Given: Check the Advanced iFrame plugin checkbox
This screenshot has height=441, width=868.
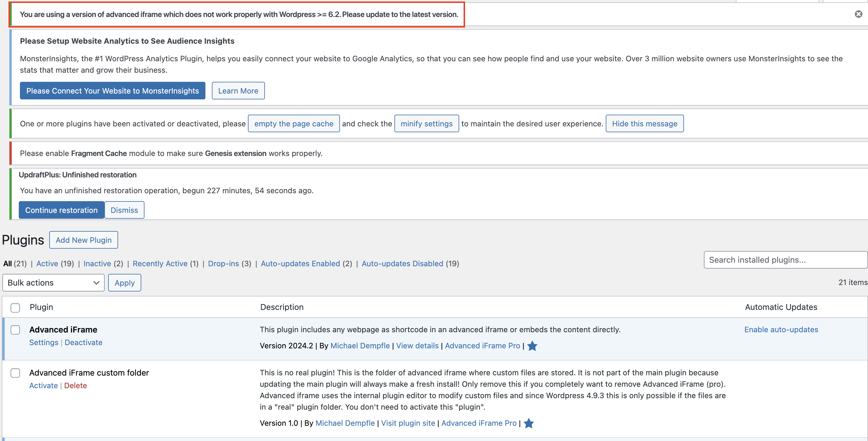Looking at the screenshot, I should click(x=15, y=330).
